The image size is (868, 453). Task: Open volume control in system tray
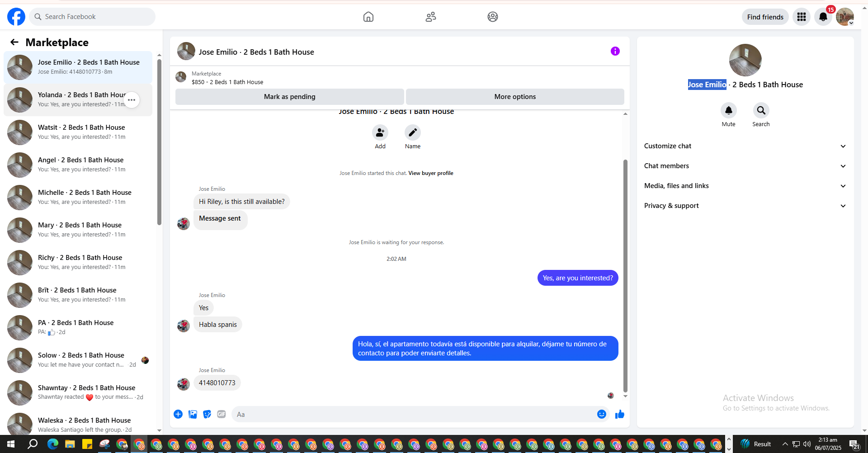[x=807, y=444]
